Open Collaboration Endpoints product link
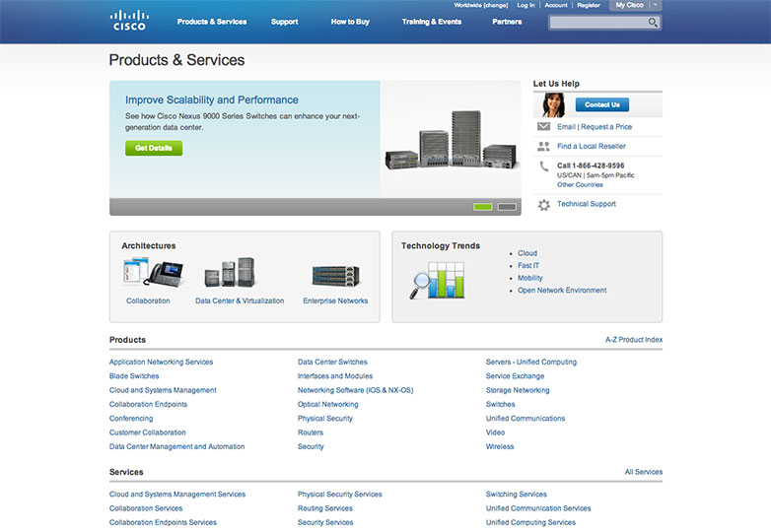The height and width of the screenshot is (532, 771). [x=149, y=404]
